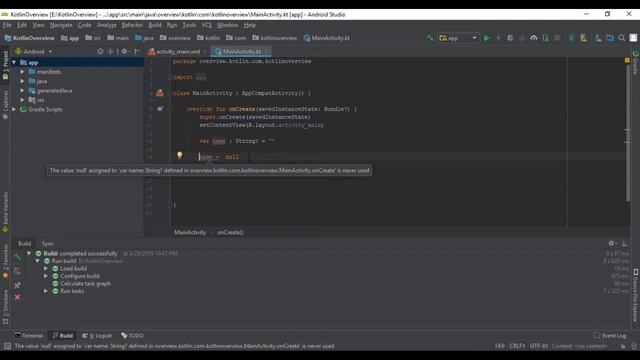Click onCreate() breadcrumb below the editor
This screenshot has height=360, width=640.
tap(230, 232)
